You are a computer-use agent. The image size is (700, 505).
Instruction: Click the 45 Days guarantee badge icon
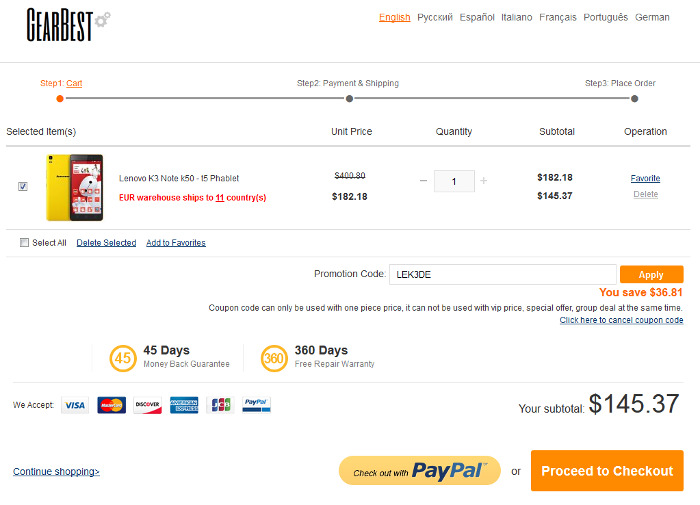[123, 358]
